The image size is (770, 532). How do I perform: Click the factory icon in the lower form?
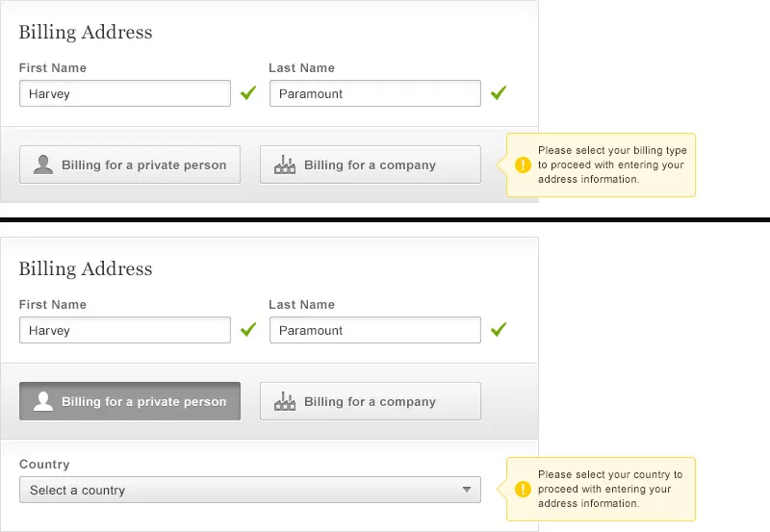coord(285,402)
